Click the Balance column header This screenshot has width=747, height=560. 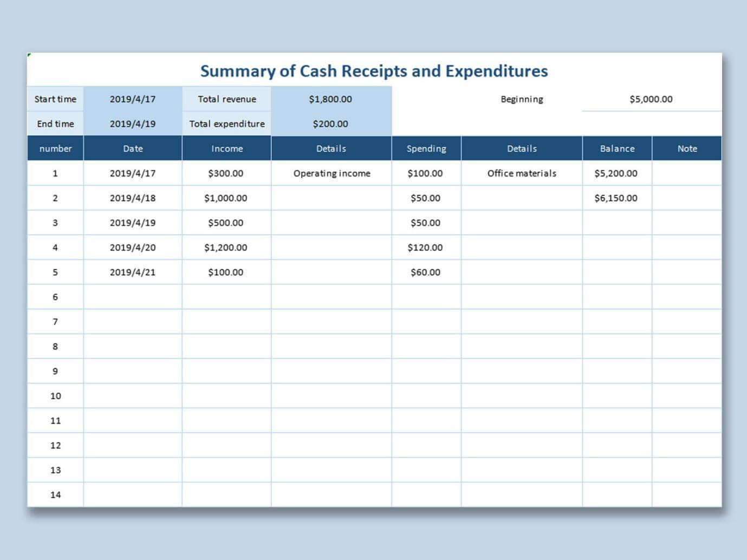pyautogui.click(x=617, y=148)
